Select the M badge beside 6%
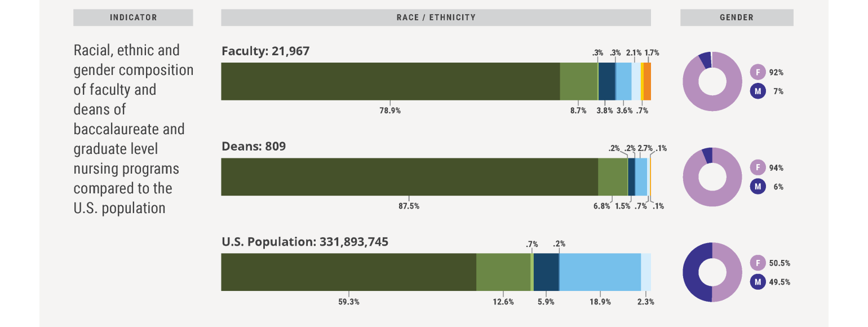This screenshot has width=868, height=327. [758, 186]
